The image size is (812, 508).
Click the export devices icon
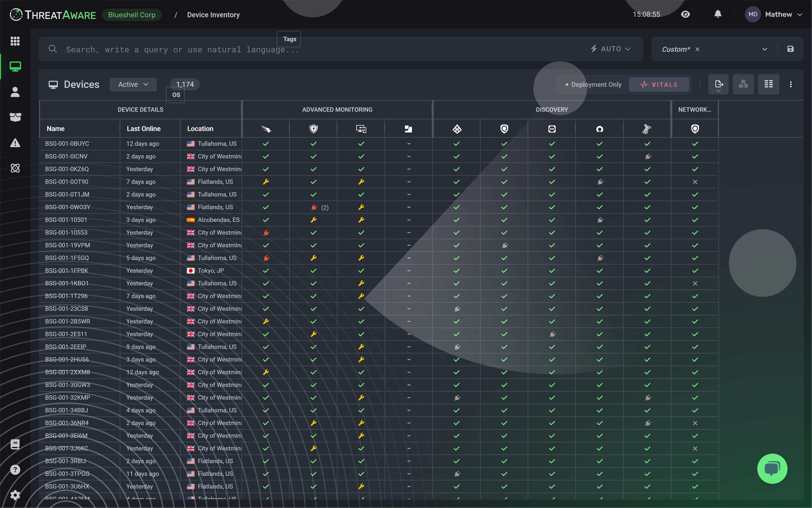[718, 84]
